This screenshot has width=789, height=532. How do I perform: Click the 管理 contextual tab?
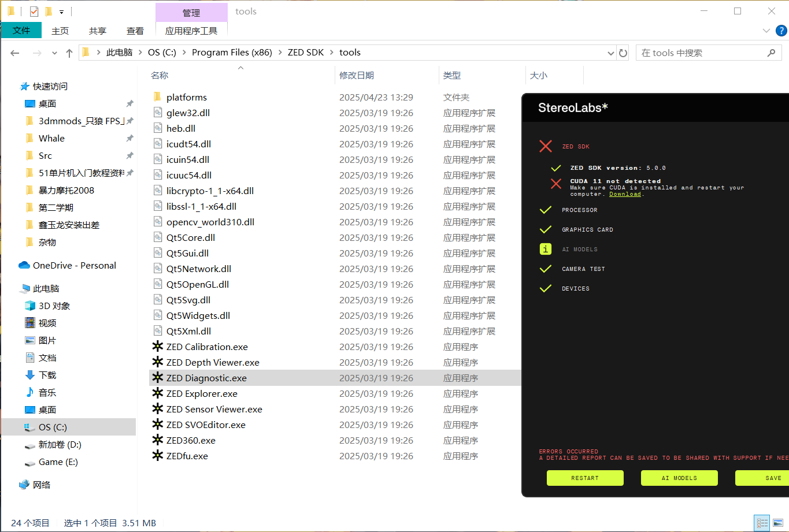(191, 13)
